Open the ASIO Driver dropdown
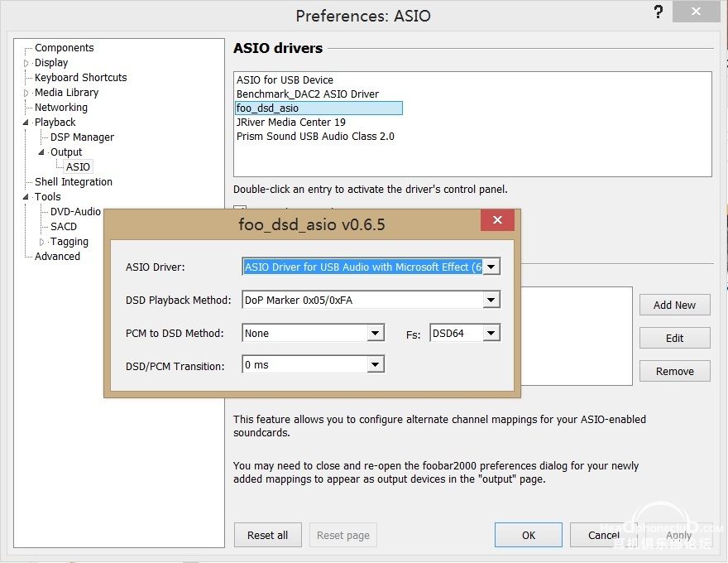 491,267
